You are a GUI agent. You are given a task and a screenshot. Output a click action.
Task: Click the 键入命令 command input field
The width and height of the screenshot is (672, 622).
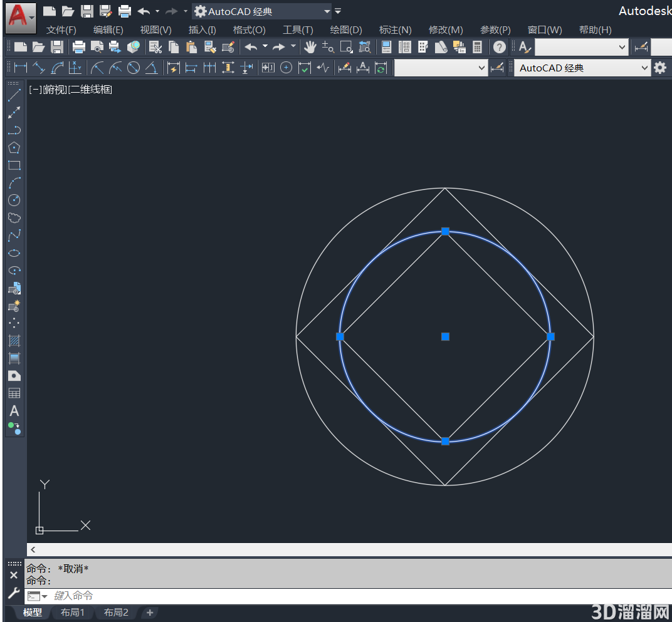click(360, 596)
